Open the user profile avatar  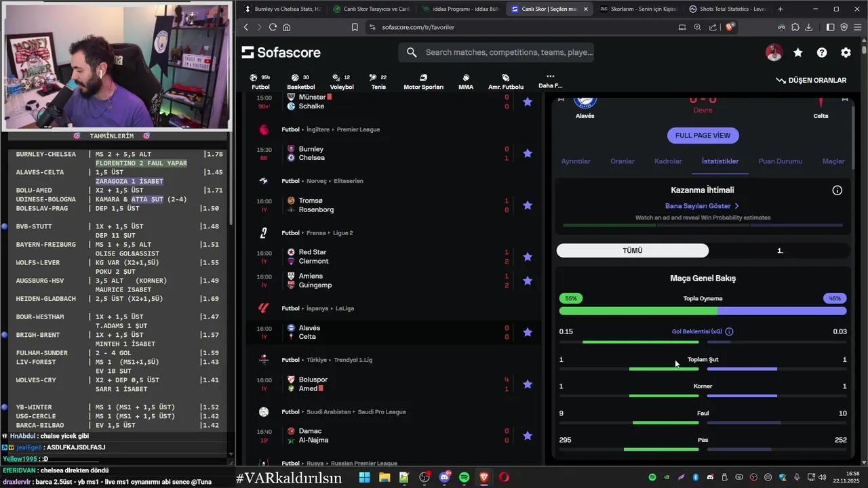tap(774, 53)
